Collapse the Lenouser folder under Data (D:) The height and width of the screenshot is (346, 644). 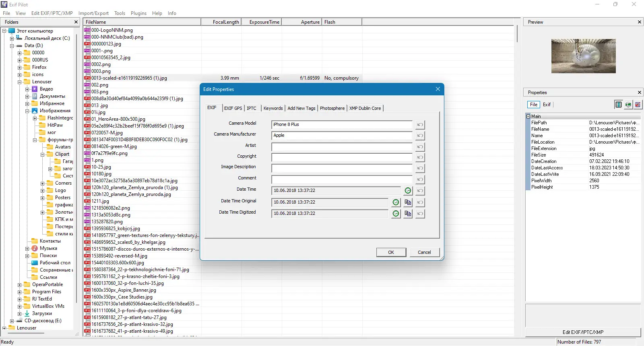(x=19, y=82)
